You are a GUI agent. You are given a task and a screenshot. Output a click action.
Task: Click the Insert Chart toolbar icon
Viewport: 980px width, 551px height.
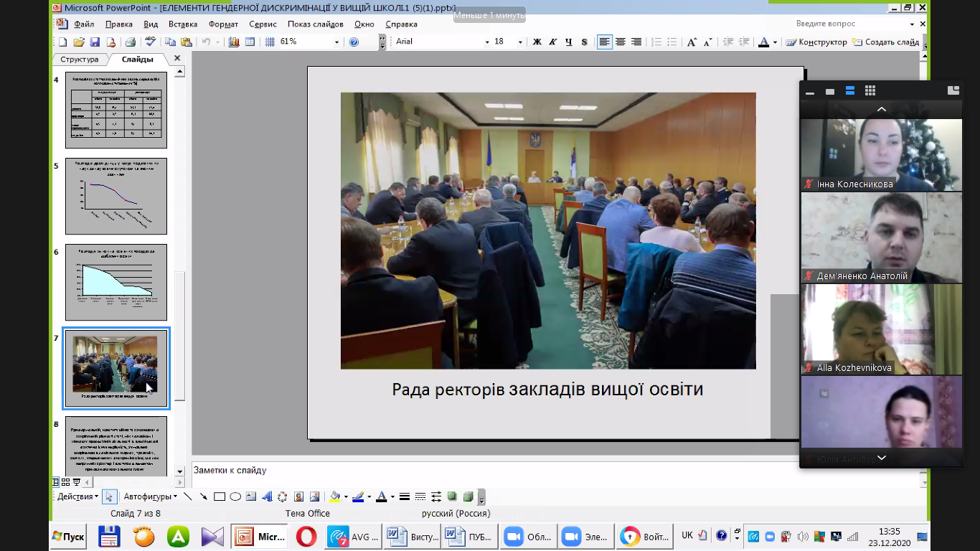pyautogui.click(x=234, y=42)
